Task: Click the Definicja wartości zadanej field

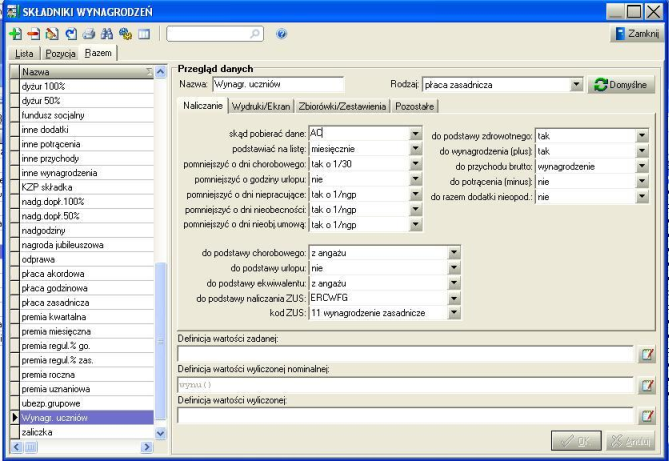Action: tap(405, 354)
